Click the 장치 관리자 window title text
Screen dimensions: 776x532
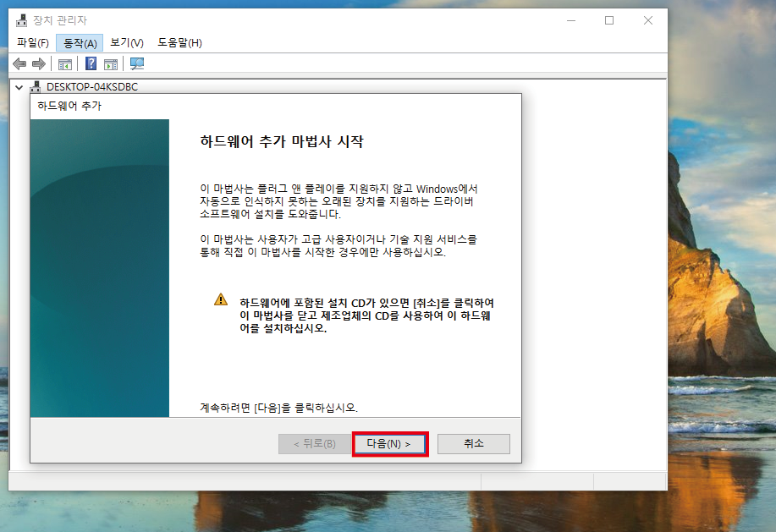coord(60,20)
